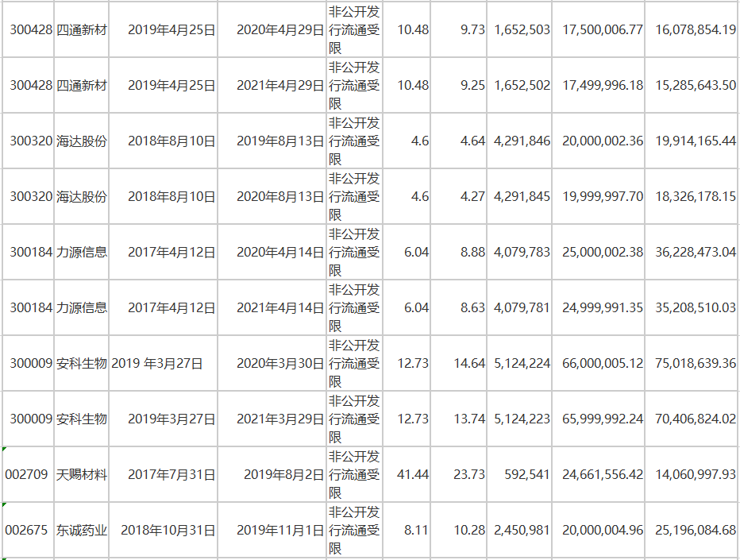This screenshot has height=560, width=740.
Task: Click value 35,208,510.03
Action: (692, 308)
